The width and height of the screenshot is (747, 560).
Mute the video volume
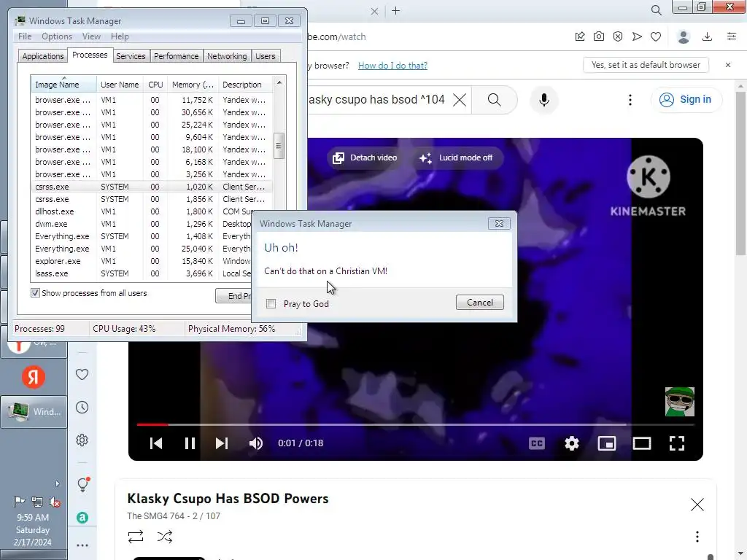coord(256,443)
